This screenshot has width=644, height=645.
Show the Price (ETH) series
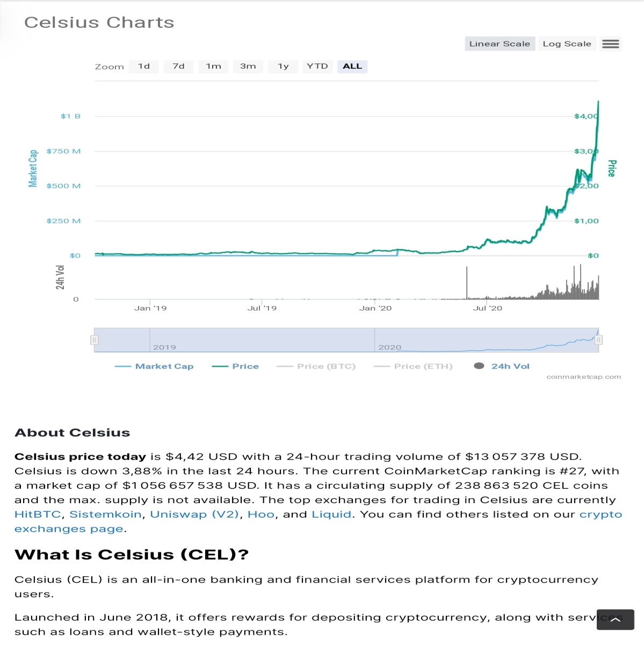tap(413, 366)
